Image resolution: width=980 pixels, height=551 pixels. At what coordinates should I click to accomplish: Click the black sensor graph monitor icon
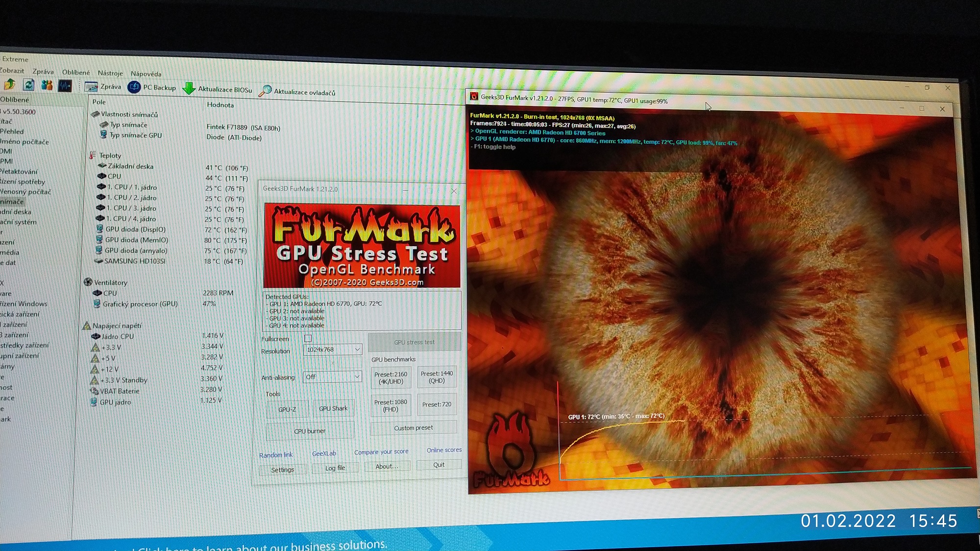65,86
